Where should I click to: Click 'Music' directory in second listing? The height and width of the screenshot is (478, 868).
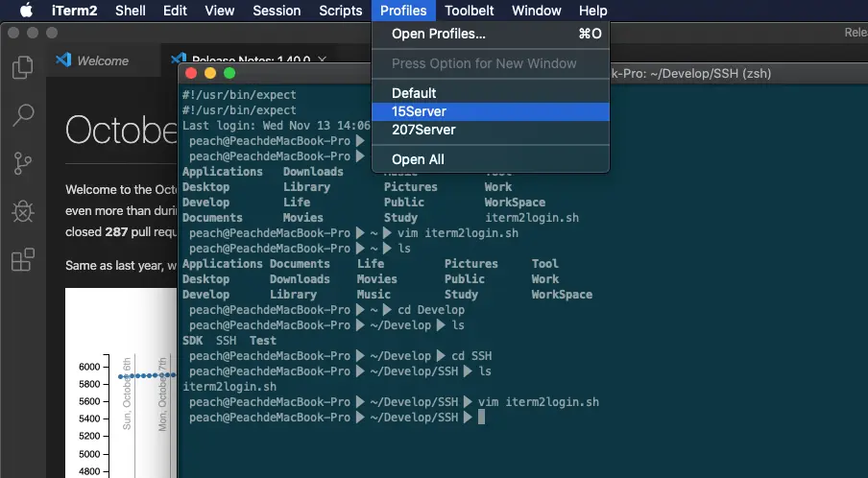(x=374, y=295)
